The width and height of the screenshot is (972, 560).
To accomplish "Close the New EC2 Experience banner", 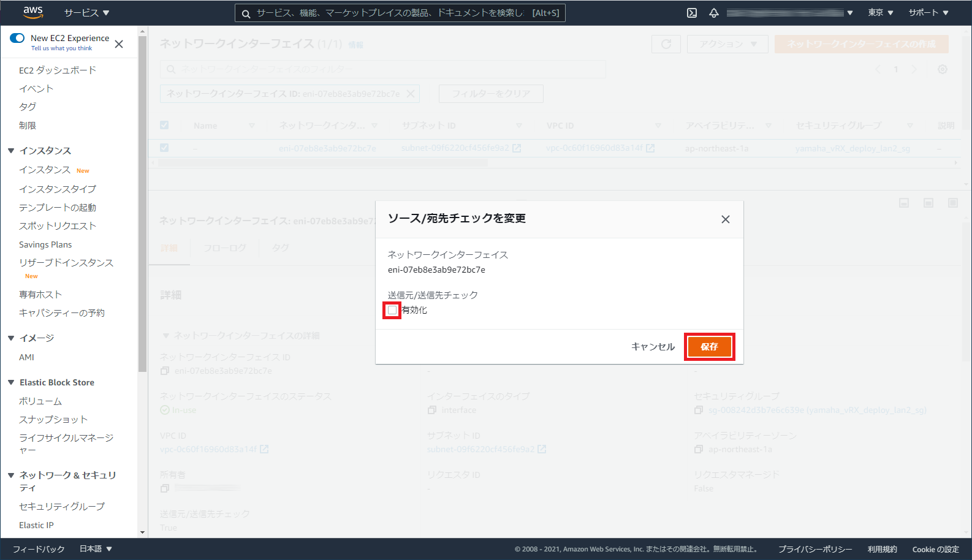I will click(119, 44).
